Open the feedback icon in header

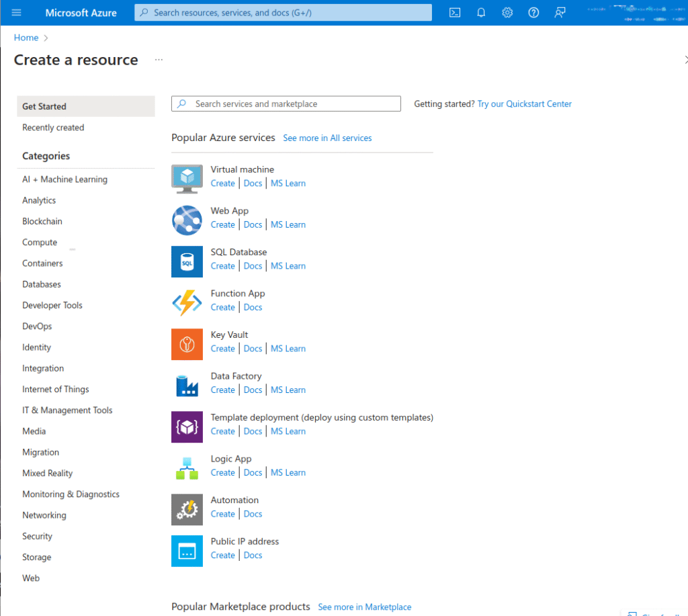[560, 13]
